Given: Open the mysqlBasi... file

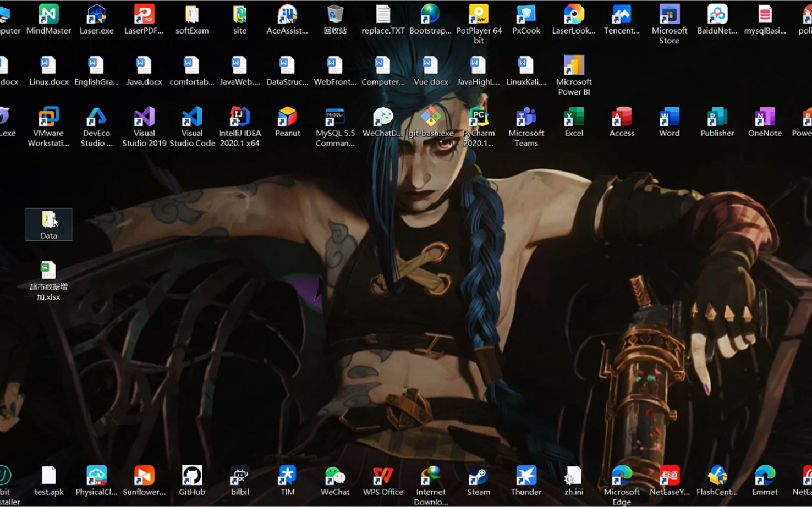Looking at the screenshot, I should pyautogui.click(x=765, y=19).
